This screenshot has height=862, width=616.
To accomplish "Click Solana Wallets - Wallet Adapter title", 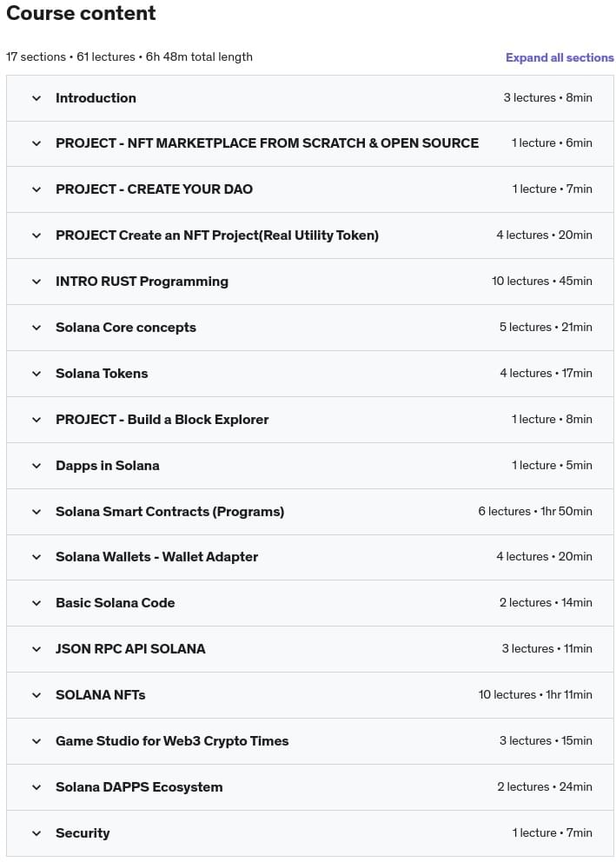I will (156, 557).
